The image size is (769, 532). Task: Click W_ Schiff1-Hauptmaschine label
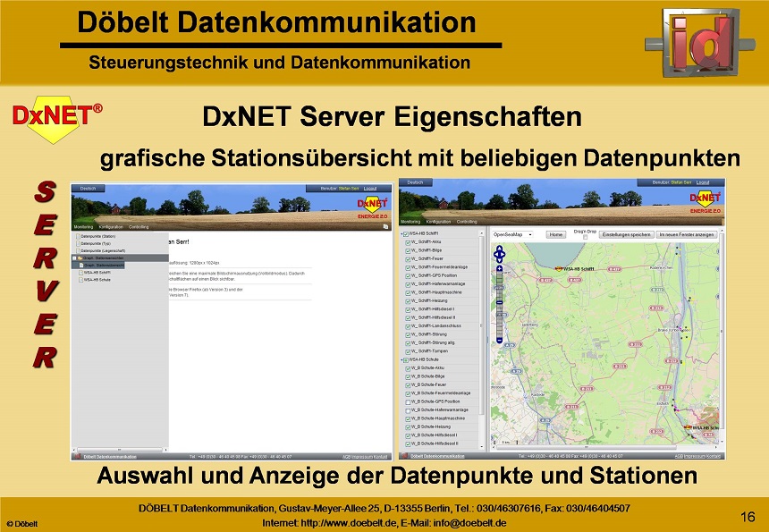(x=436, y=292)
